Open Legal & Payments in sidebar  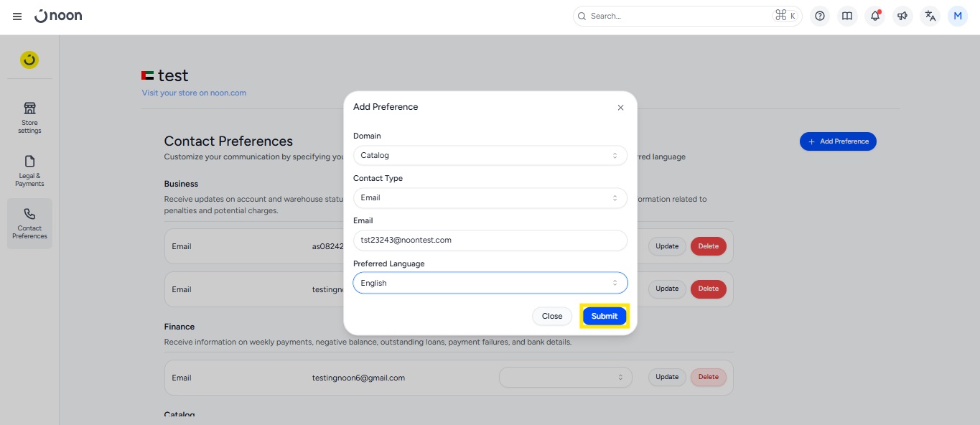[x=29, y=170]
